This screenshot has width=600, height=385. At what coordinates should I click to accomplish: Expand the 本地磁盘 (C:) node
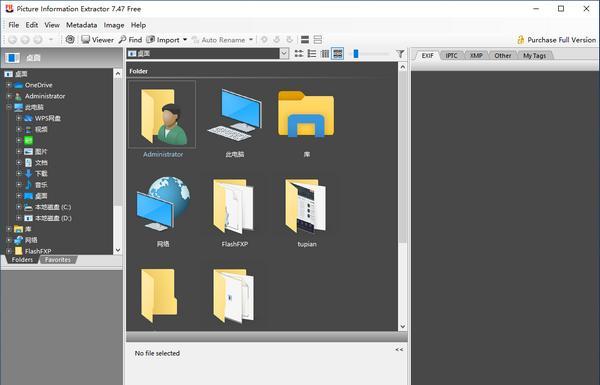pos(18,207)
